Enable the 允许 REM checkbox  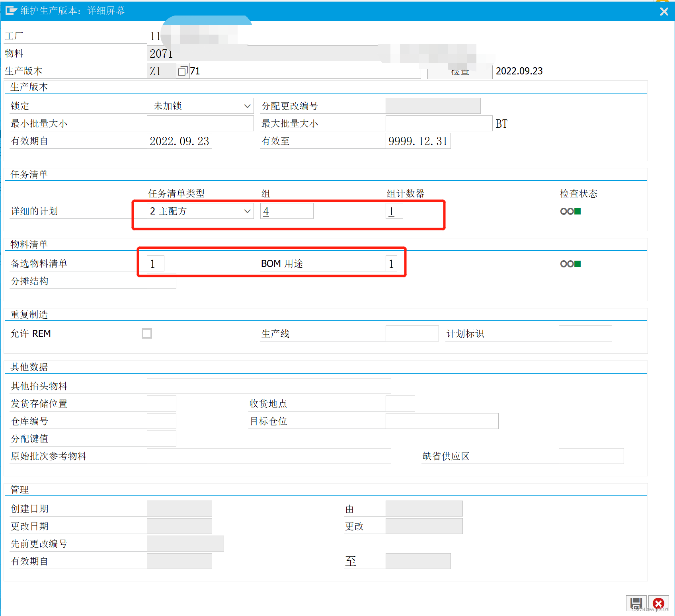pyautogui.click(x=147, y=333)
